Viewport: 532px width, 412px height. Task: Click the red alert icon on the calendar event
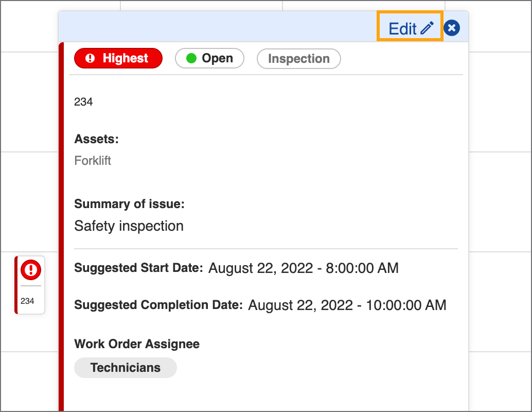(30, 269)
